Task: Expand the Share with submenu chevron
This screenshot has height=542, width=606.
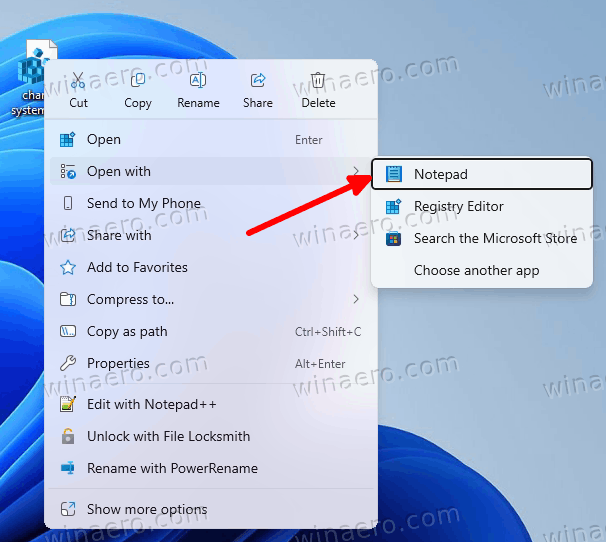Action: tap(356, 235)
